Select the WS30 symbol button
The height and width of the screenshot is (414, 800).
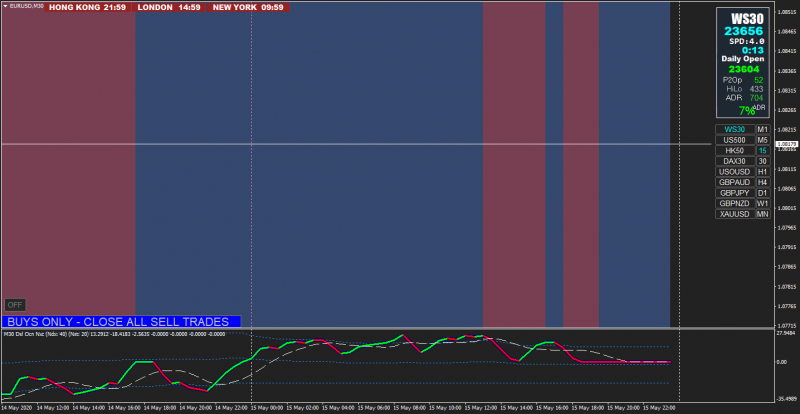(735, 130)
